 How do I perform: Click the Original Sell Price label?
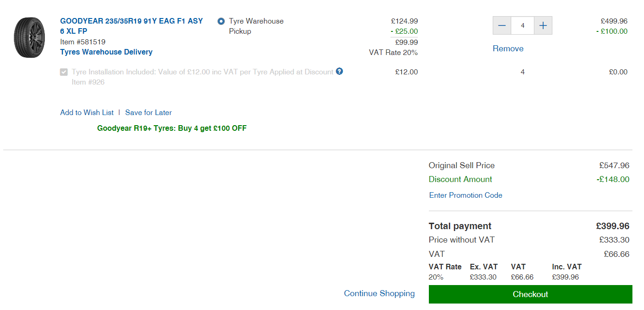(x=462, y=165)
